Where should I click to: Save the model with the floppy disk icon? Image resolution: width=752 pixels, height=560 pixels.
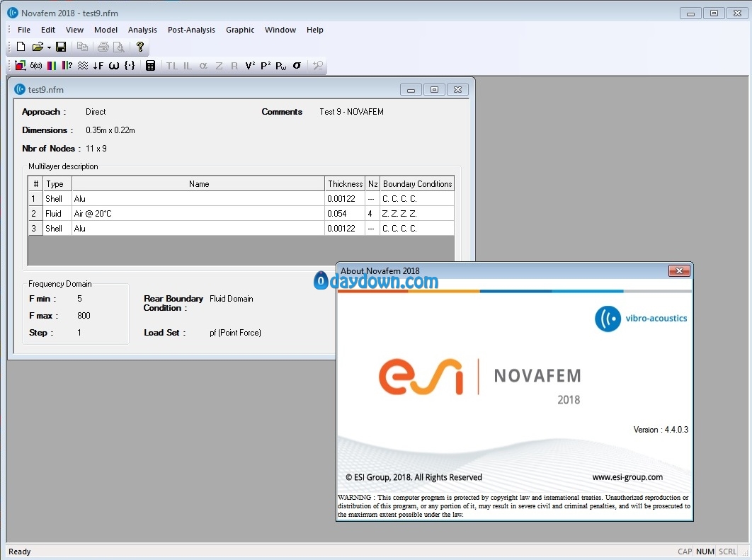click(61, 47)
